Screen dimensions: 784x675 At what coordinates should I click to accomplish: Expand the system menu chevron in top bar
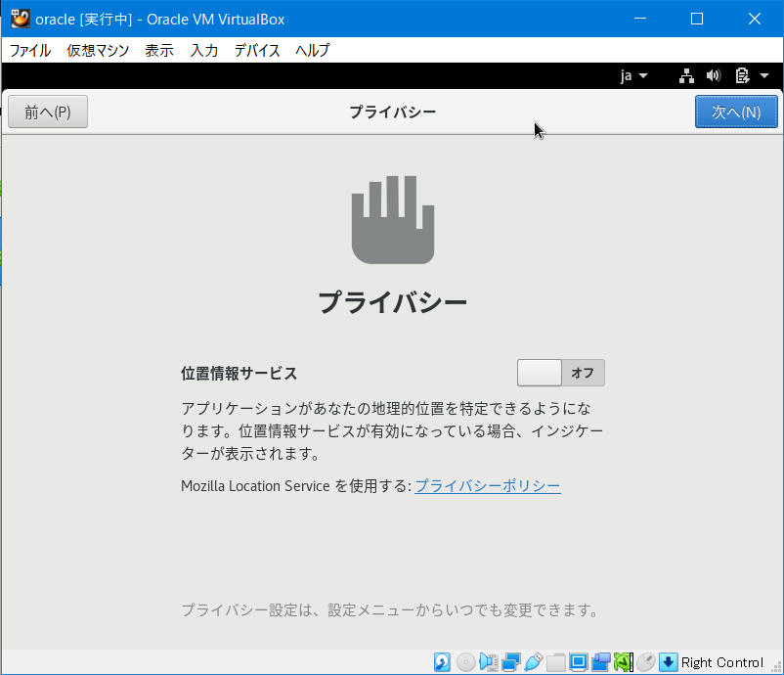(x=763, y=75)
